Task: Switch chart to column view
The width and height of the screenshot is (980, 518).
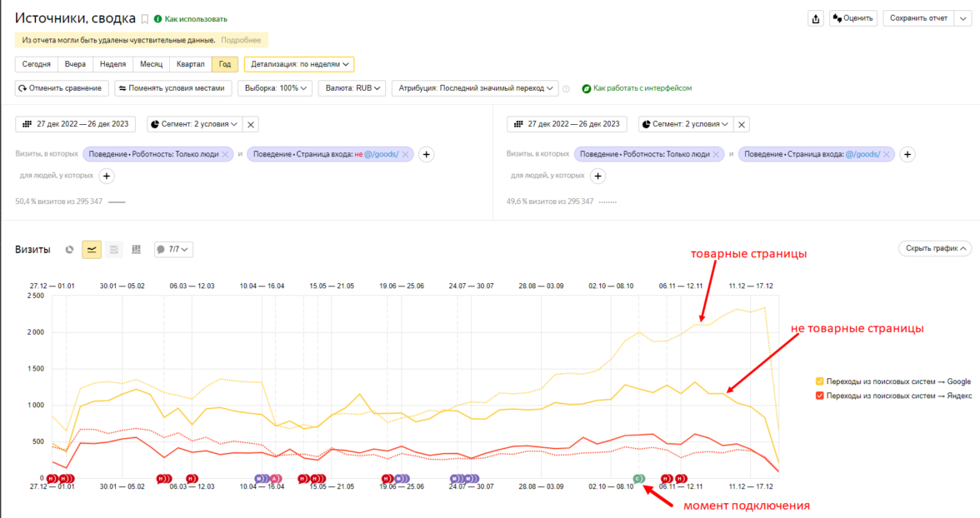Action: point(136,249)
